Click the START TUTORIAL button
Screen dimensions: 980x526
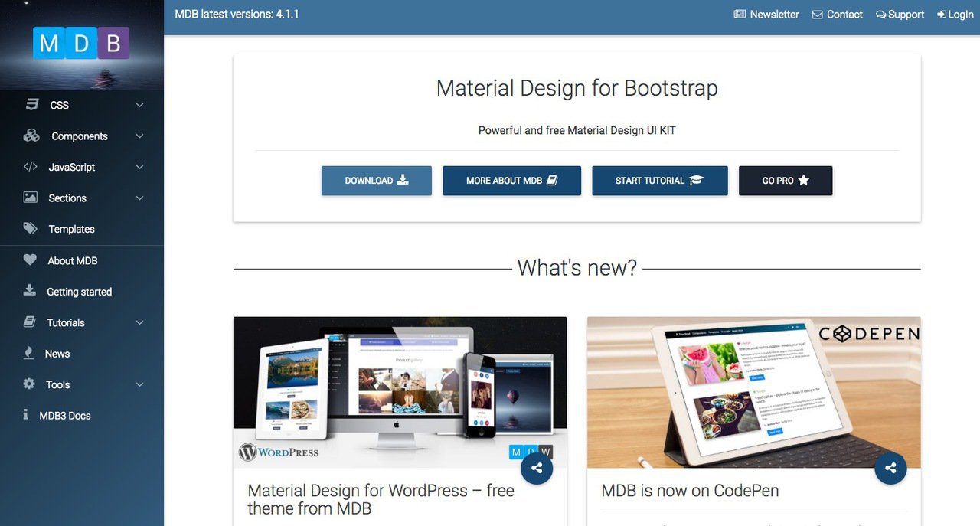[x=659, y=181]
